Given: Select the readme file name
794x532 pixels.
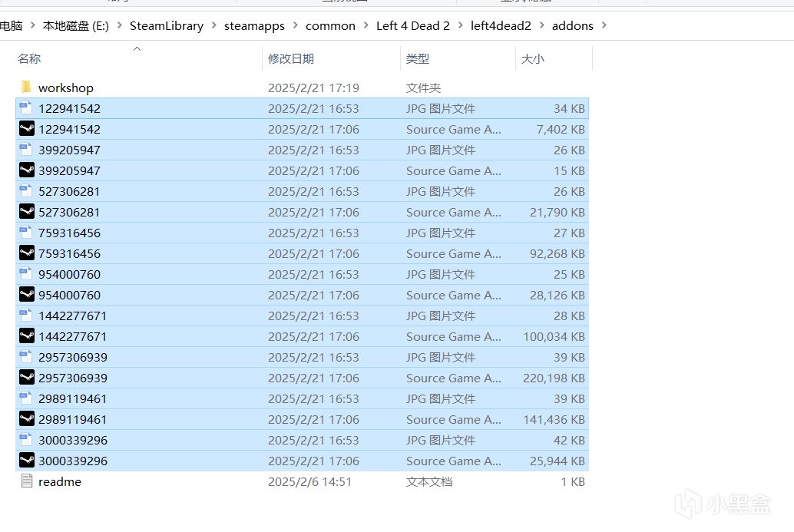Looking at the screenshot, I should click(60, 482).
